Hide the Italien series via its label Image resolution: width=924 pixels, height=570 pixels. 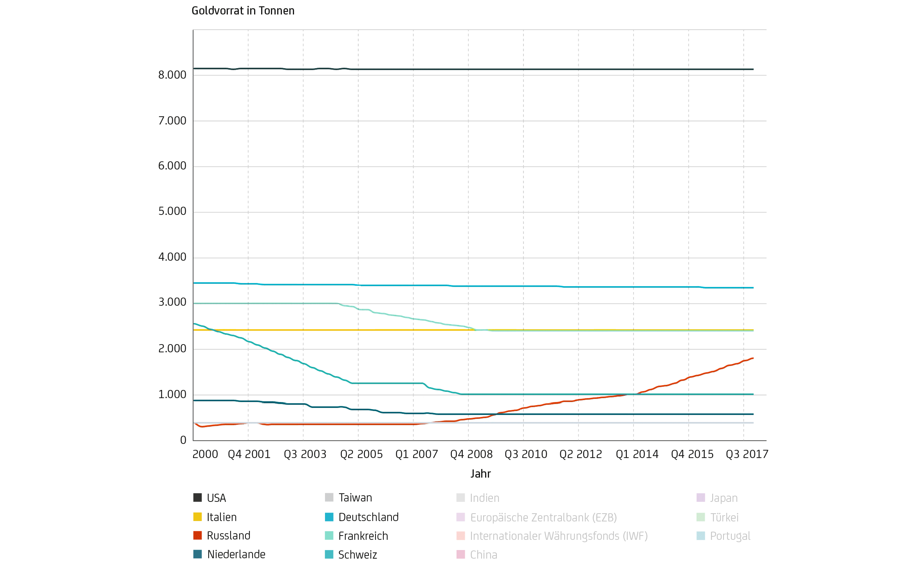point(222,517)
